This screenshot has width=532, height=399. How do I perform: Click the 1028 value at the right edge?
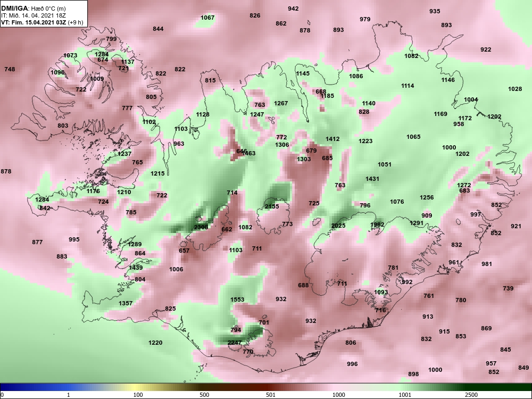tap(515, 88)
